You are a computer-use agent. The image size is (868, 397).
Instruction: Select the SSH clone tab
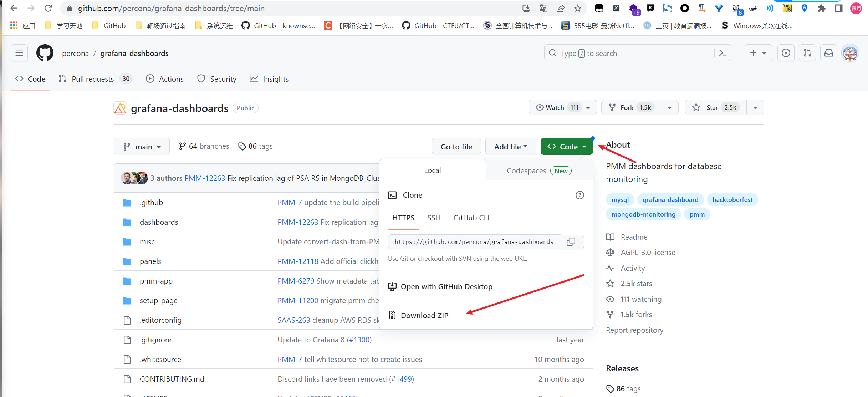[x=434, y=218]
